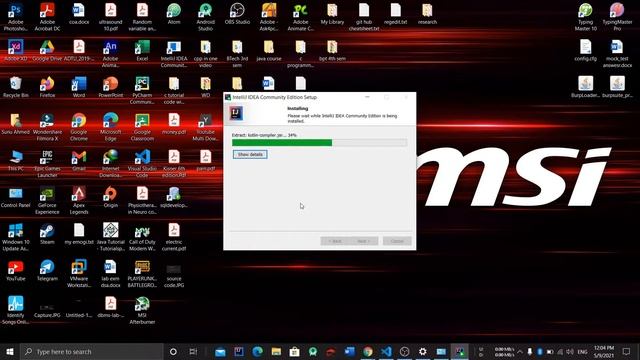Image resolution: width=640 pixels, height=360 pixels.
Task: Select the Recycle Bin icon
Action: pos(16,87)
